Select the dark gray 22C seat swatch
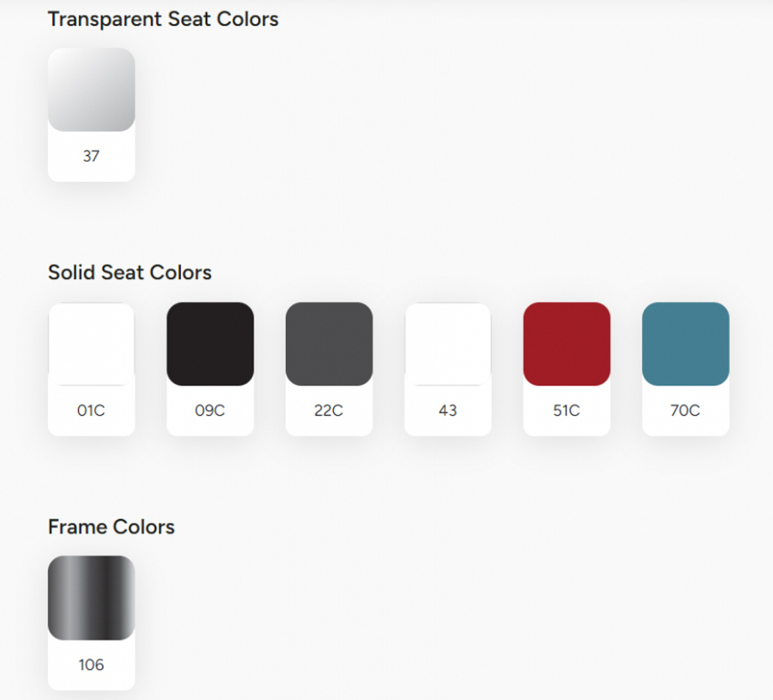Image resolution: width=773 pixels, height=700 pixels. 329,344
